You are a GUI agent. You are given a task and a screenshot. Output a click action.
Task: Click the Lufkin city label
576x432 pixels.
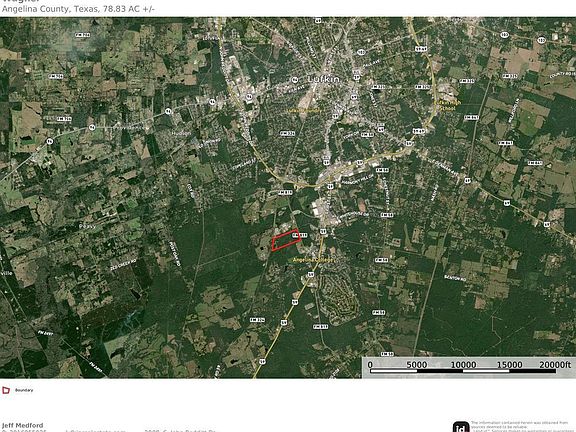pos(324,79)
